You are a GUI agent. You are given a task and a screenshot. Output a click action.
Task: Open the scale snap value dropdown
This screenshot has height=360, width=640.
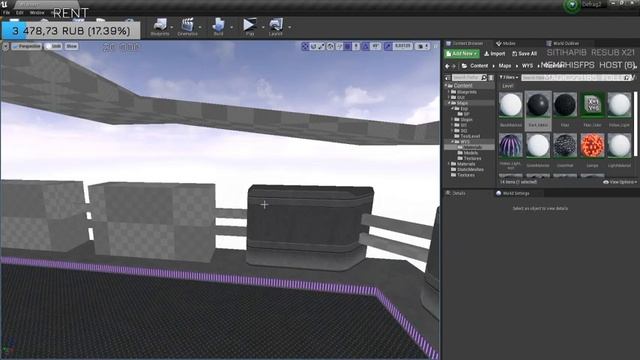[x=403, y=47]
